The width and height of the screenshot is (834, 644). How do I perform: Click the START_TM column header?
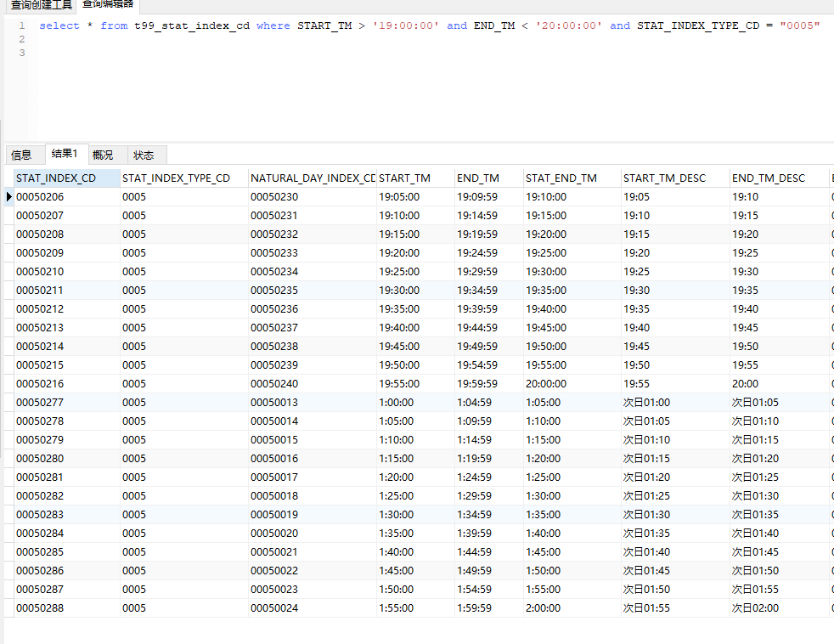coord(415,178)
